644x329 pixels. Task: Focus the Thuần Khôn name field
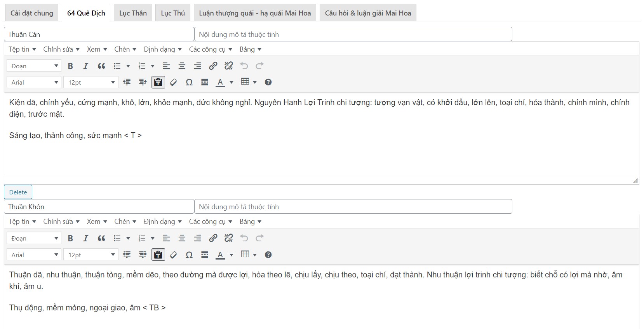(99, 206)
